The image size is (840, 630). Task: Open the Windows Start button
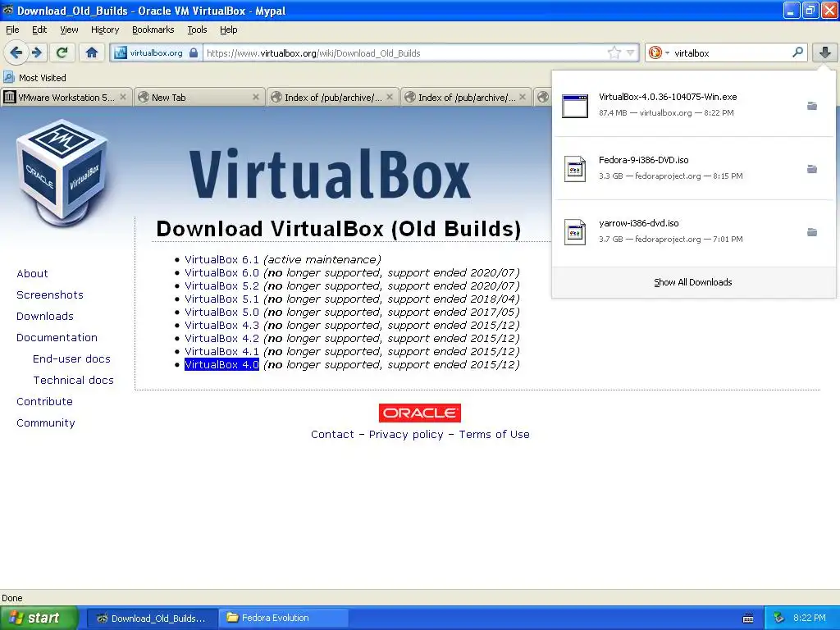pyautogui.click(x=39, y=618)
